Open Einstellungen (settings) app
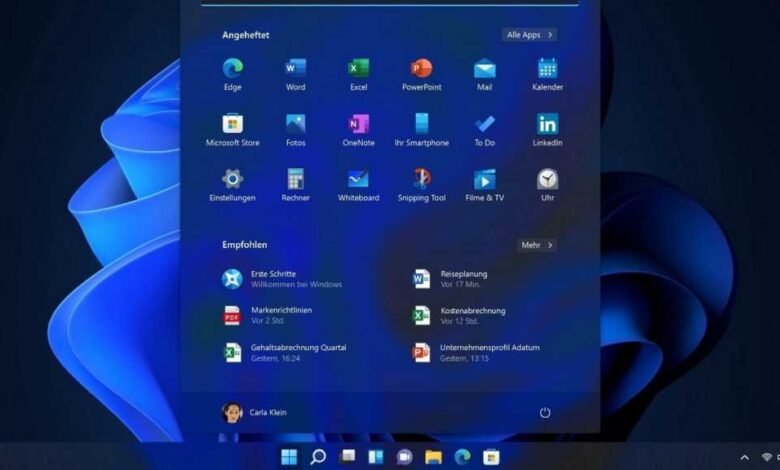The width and height of the screenshot is (780, 470). (232, 186)
